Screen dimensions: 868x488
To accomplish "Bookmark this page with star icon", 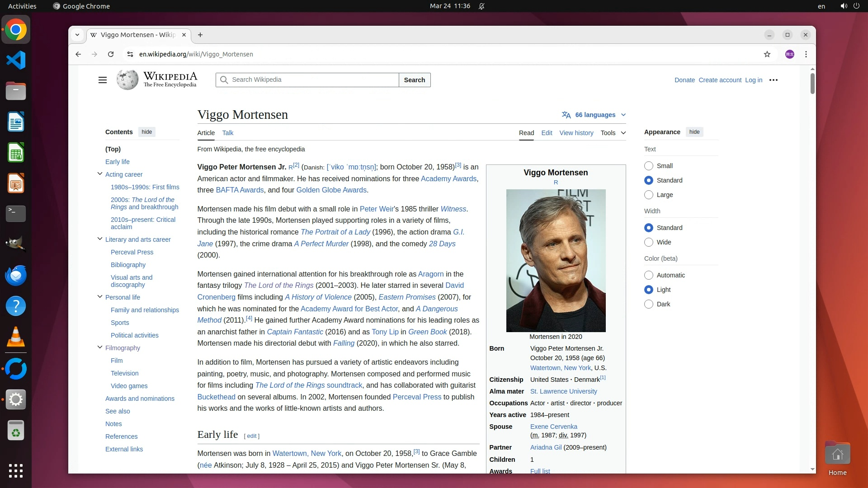I will pos(767,54).
